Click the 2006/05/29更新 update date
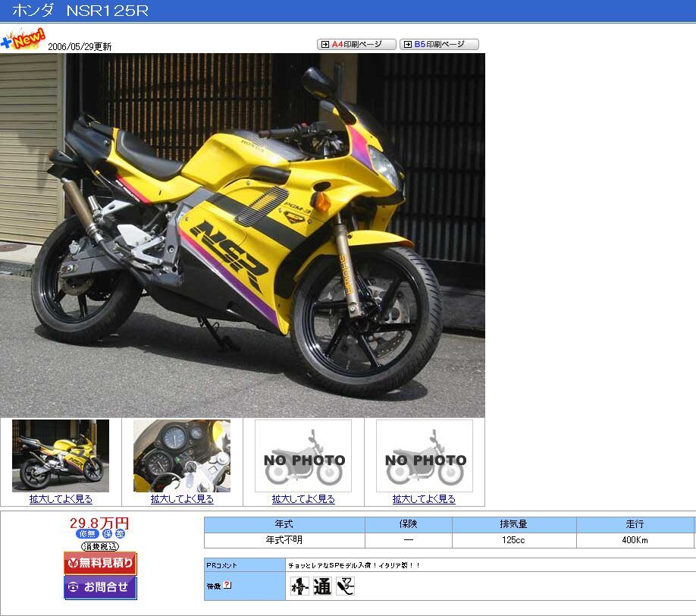This screenshot has width=696, height=616. pyautogui.click(x=80, y=46)
